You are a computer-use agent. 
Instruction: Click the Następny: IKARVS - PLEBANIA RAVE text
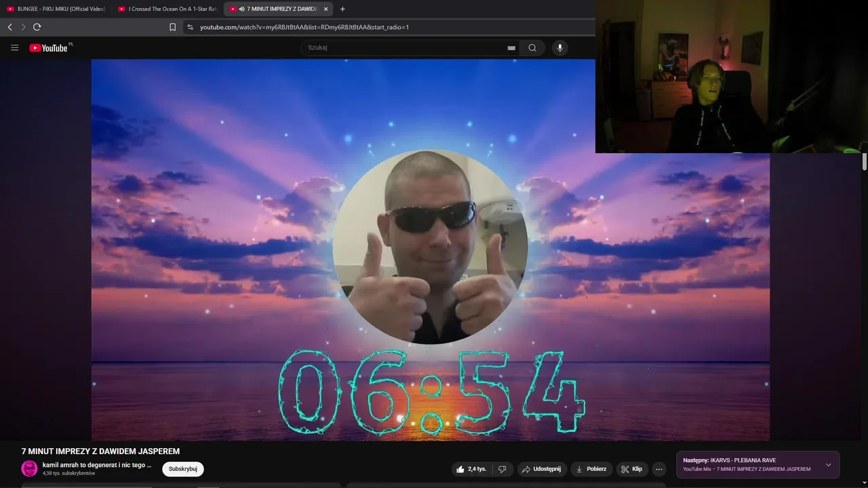[x=730, y=460]
